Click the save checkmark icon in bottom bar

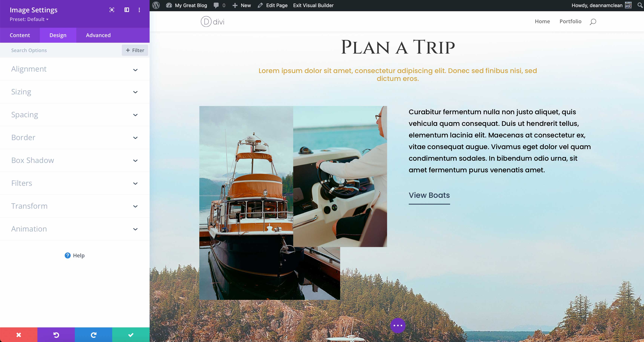(x=131, y=334)
